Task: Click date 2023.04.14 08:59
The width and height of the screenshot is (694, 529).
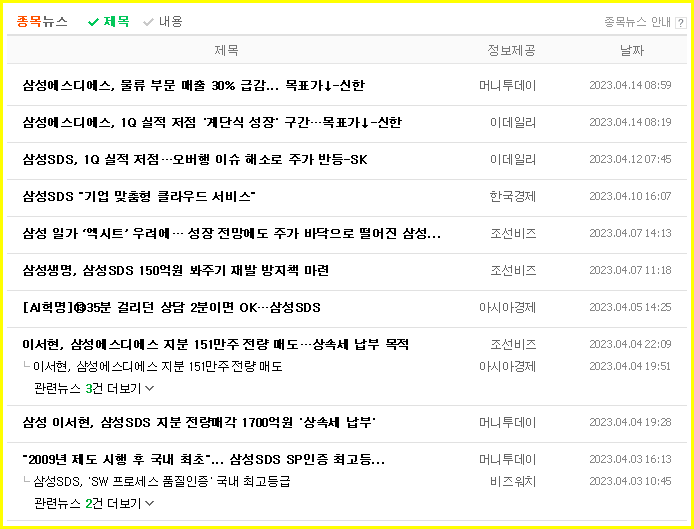Action: [x=630, y=85]
